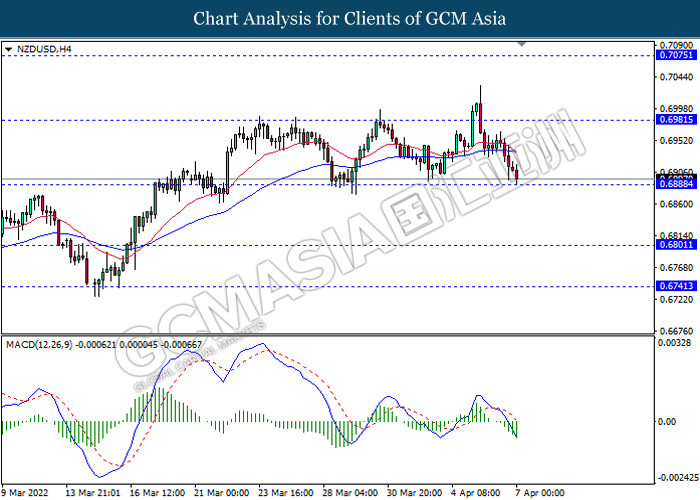This screenshot has height=500, width=700.
Task: Click the 0.68600 price axis value
Action: 677,204
